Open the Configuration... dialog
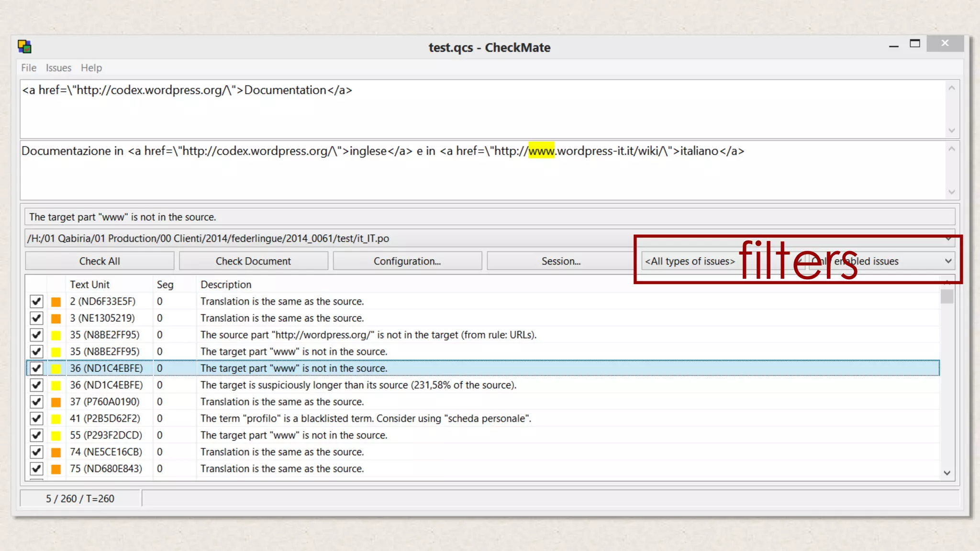This screenshot has height=551, width=980. click(x=407, y=262)
